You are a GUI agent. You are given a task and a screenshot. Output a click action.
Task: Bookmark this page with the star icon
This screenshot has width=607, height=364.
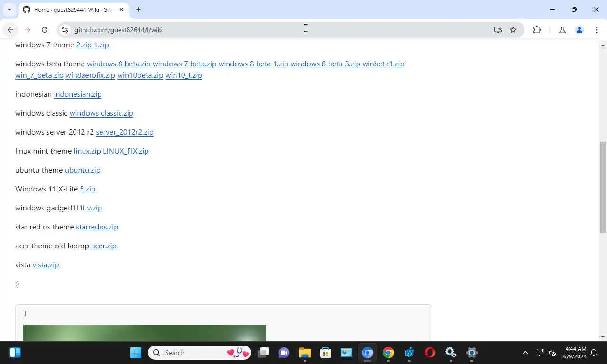pyautogui.click(x=513, y=30)
